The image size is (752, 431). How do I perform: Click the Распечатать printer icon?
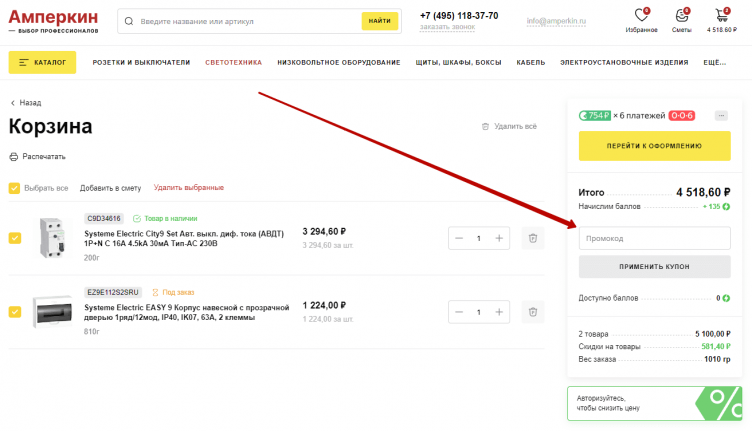click(14, 157)
